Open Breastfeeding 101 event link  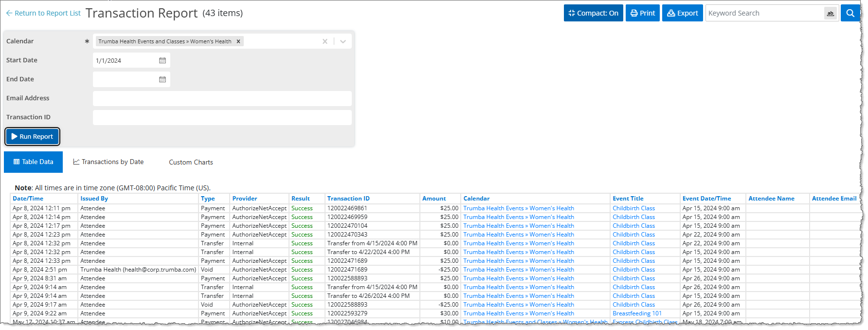click(637, 313)
